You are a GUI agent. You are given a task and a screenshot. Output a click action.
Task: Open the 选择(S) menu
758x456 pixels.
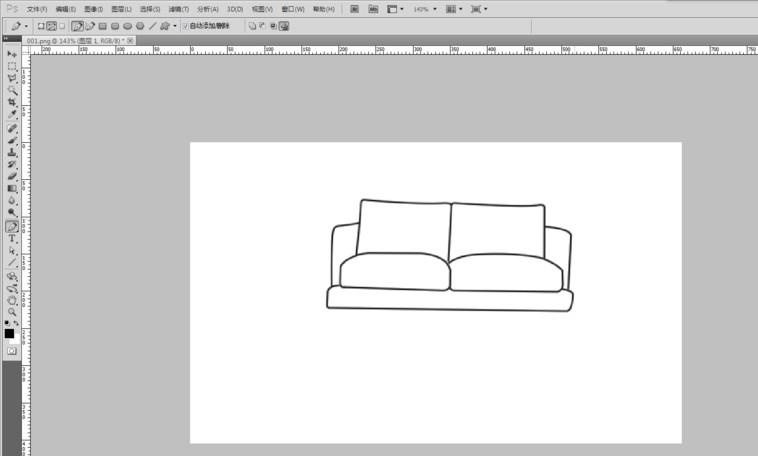150,9
